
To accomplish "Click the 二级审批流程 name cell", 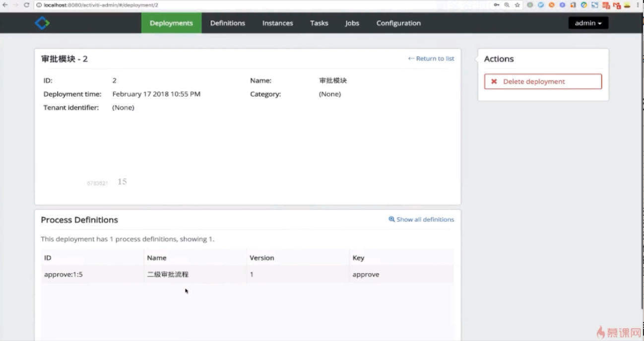I will [x=168, y=274].
